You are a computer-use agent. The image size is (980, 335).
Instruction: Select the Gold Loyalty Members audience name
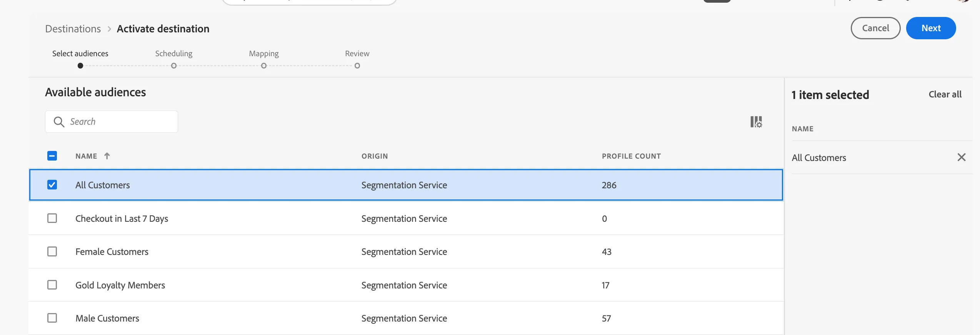[120, 285]
